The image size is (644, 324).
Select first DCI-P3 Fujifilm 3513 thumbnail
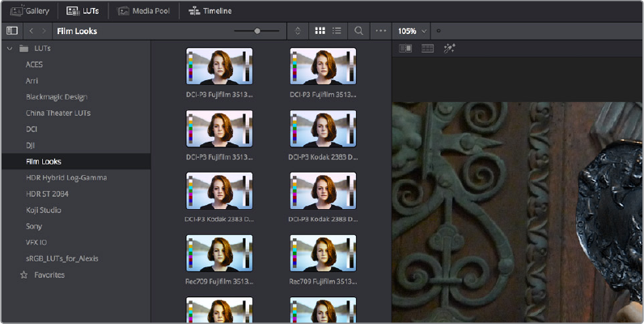coord(219,66)
